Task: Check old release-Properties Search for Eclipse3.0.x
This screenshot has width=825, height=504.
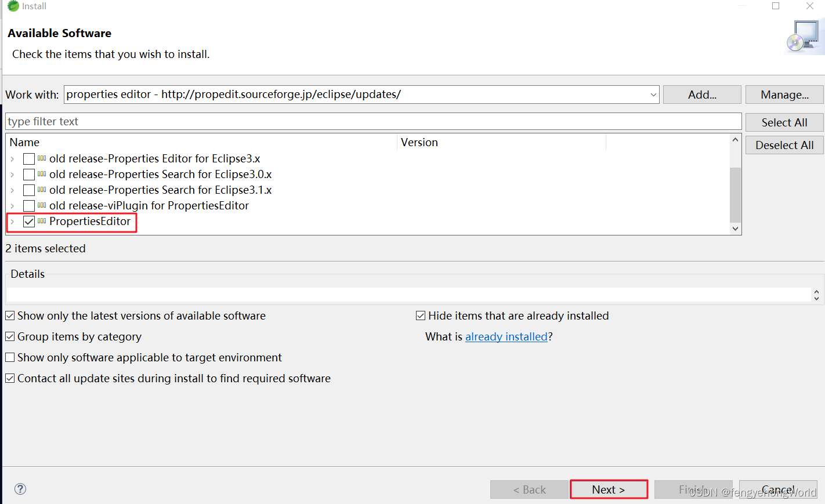Action: coord(29,175)
